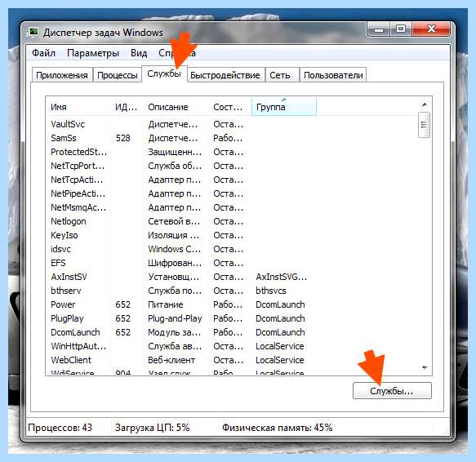Click the vertical scrollbar thumb
This screenshot has width=476, height=462.
(x=424, y=125)
